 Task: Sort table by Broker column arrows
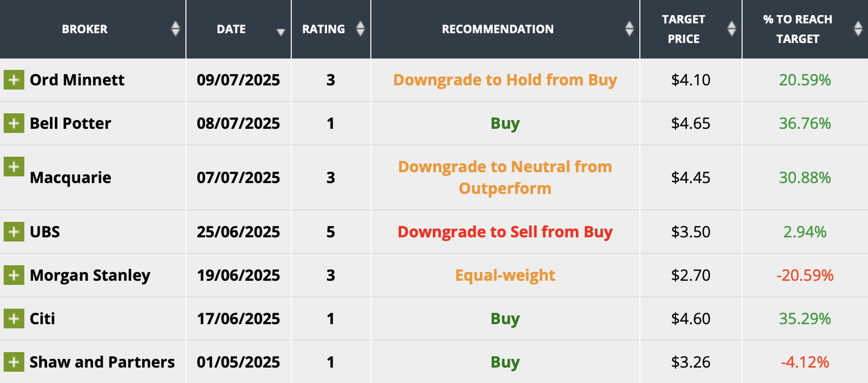175,29
